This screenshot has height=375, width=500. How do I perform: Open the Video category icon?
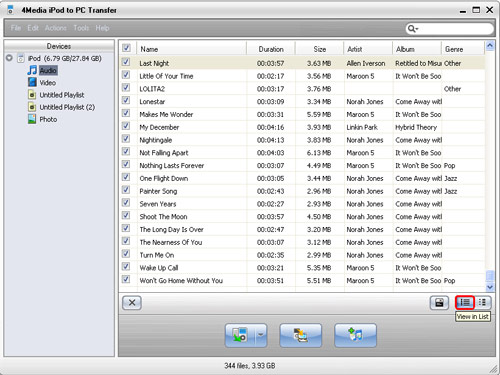32,82
